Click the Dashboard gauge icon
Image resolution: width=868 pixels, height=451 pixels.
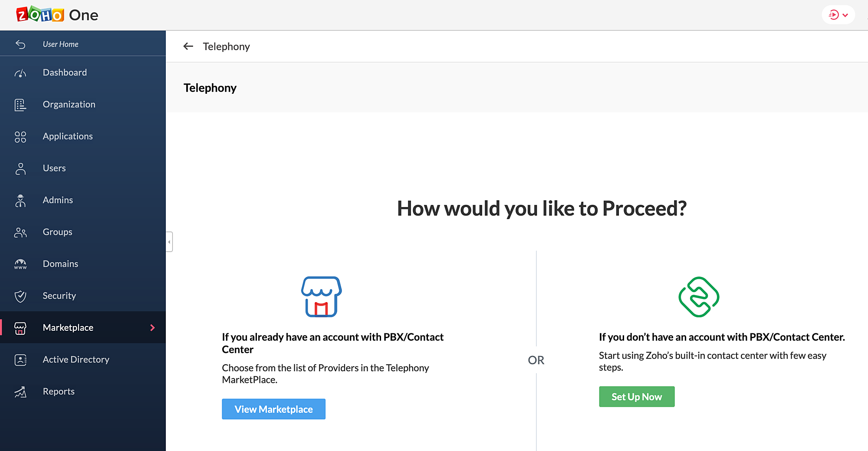coord(20,73)
